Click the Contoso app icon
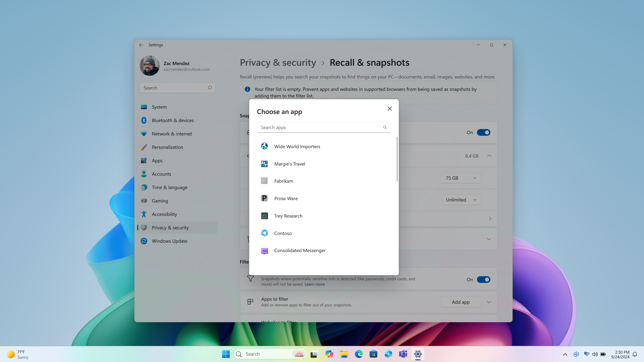The height and width of the screenshot is (362, 644). click(x=265, y=233)
